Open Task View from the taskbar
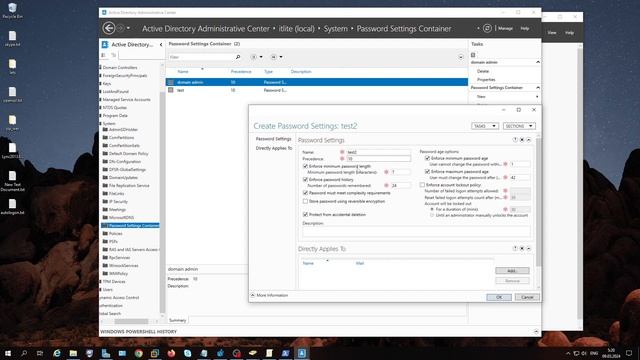The image size is (640, 360). point(40,353)
